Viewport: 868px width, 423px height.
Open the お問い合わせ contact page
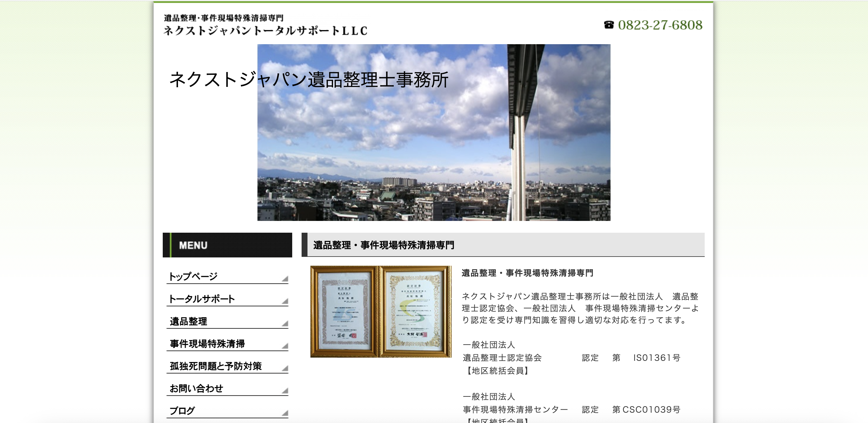point(227,388)
